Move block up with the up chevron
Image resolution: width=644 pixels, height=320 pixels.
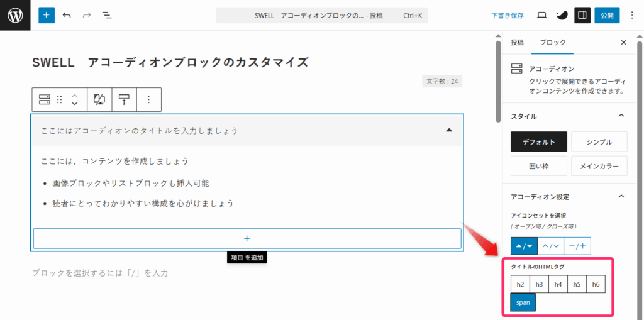pyautogui.click(x=74, y=96)
